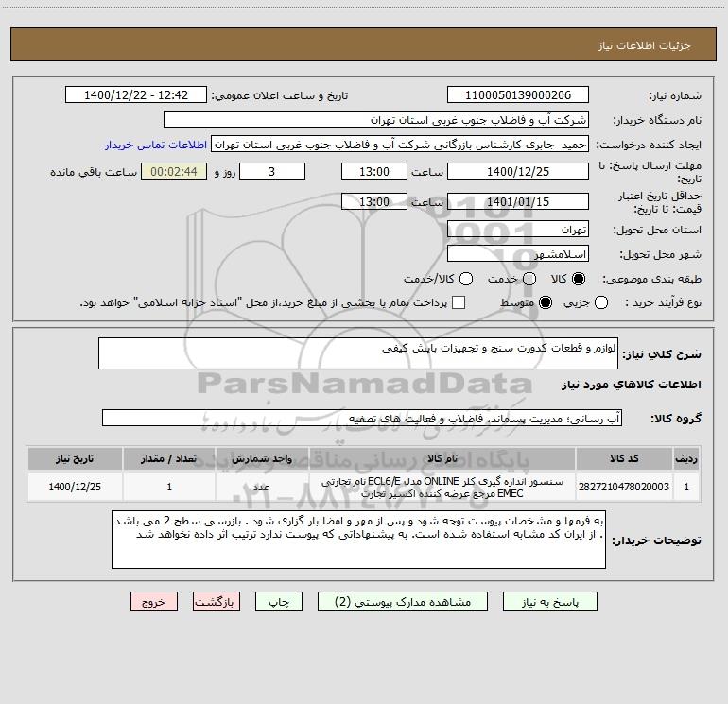Click the unit cell عدد in table
Viewport: 728px width, 704px height.
[262, 487]
